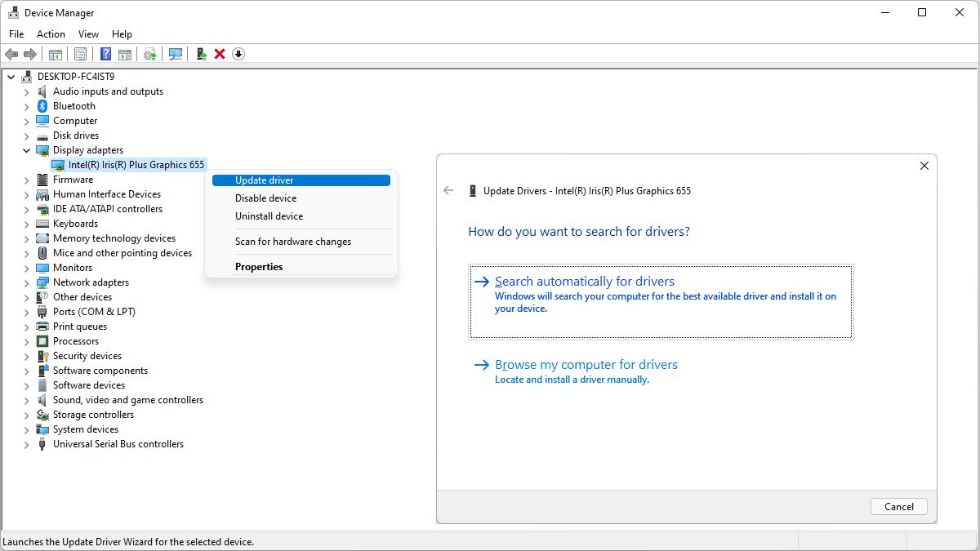The image size is (980, 551).
Task: Click the back arrow in Update Drivers dialog
Action: pyautogui.click(x=448, y=191)
